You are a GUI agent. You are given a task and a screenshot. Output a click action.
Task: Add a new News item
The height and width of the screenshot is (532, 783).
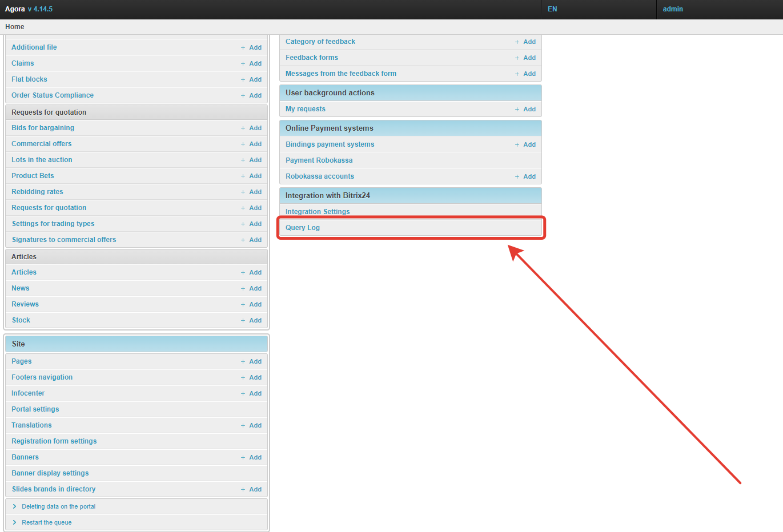pyautogui.click(x=251, y=288)
